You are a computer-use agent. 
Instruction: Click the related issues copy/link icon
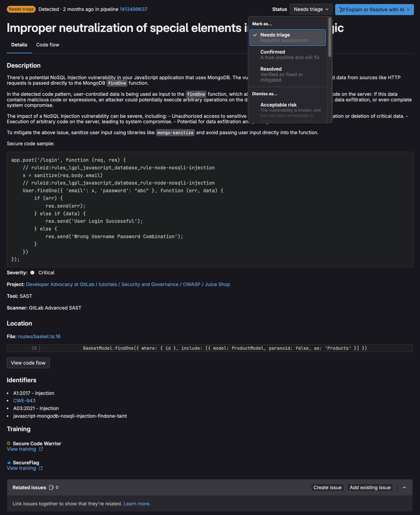pyautogui.click(x=51, y=487)
